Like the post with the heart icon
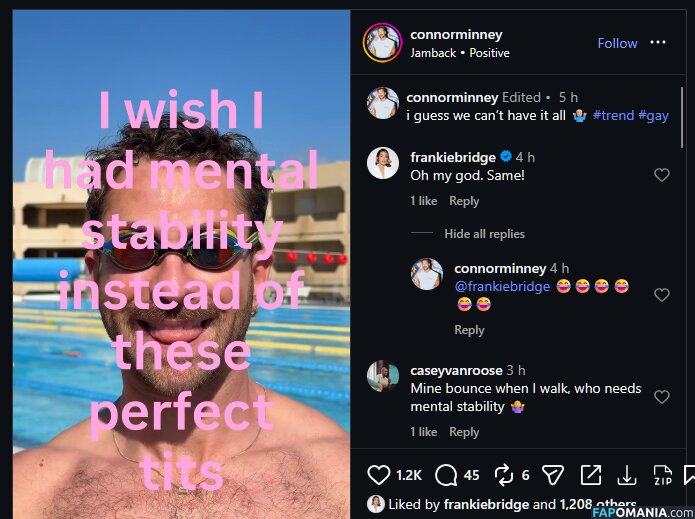 [378, 475]
